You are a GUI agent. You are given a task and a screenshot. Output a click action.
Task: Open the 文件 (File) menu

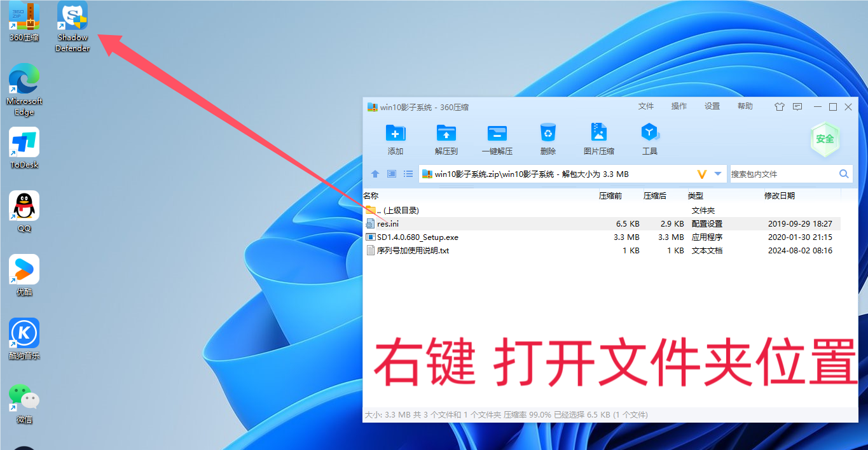646,106
